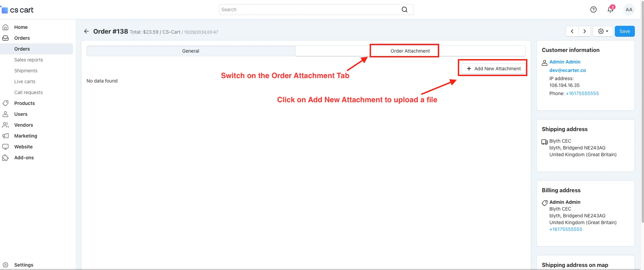The height and width of the screenshot is (270, 644).
Task: Switch to the General tab
Action: pos(191,51)
